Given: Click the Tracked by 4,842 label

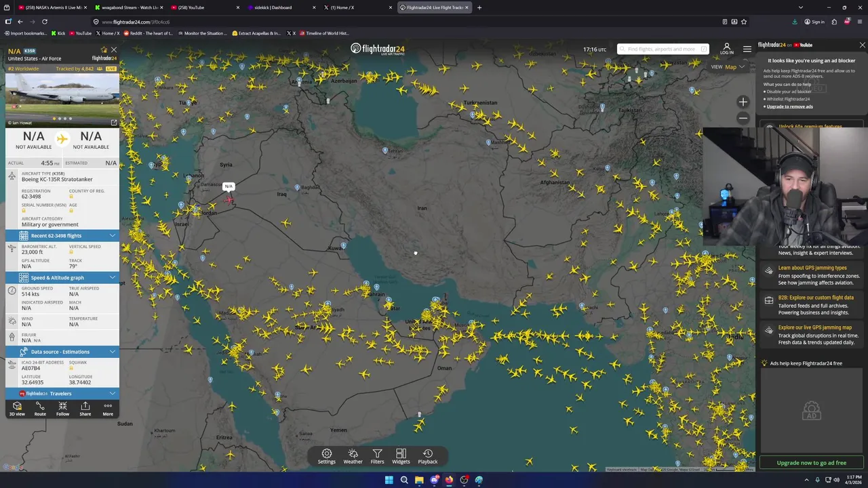Looking at the screenshot, I should pyautogui.click(x=75, y=68).
